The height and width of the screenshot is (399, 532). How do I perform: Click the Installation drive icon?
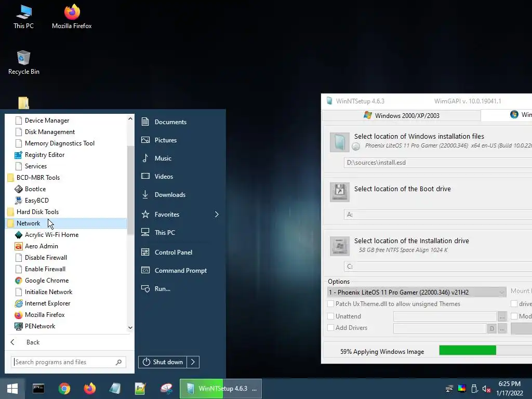point(340,246)
